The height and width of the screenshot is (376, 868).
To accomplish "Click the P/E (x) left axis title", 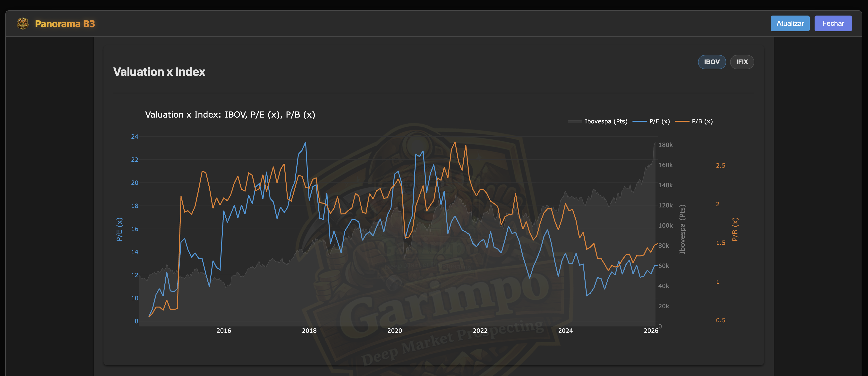I will (x=119, y=229).
